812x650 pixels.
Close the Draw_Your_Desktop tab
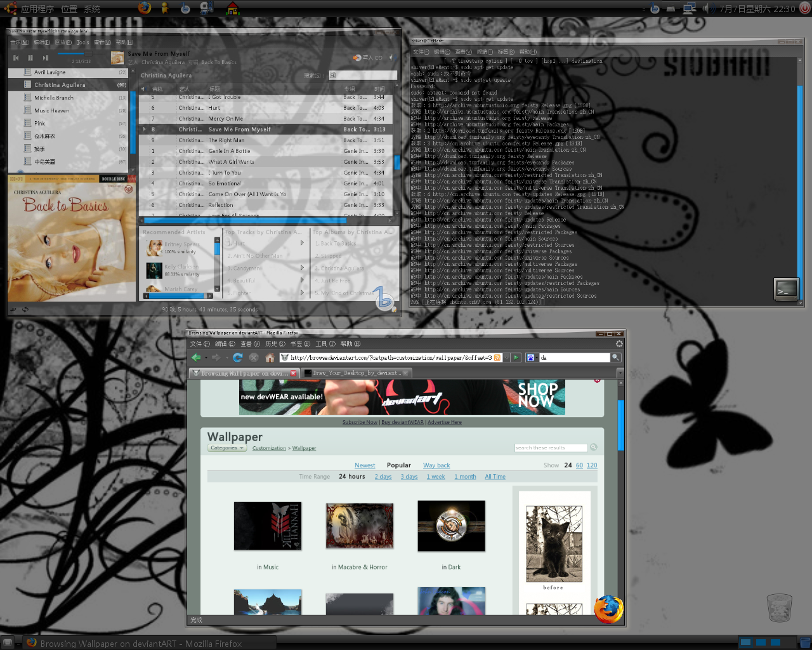pyautogui.click(x=406, y=373)
